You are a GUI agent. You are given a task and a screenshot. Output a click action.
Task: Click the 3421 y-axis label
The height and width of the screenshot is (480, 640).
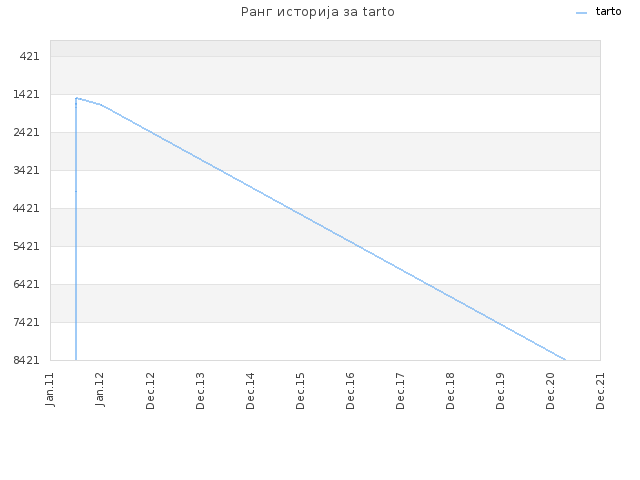click(x=27, y=170)
